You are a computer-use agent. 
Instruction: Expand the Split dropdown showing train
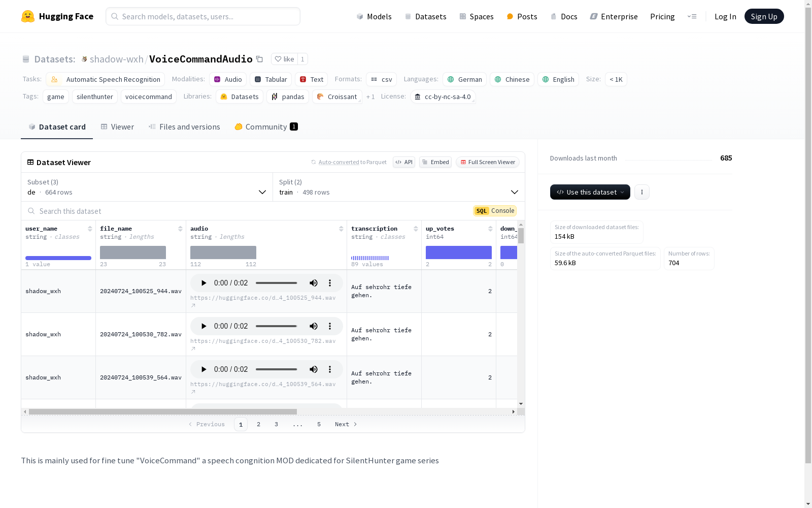click(398, 187)
